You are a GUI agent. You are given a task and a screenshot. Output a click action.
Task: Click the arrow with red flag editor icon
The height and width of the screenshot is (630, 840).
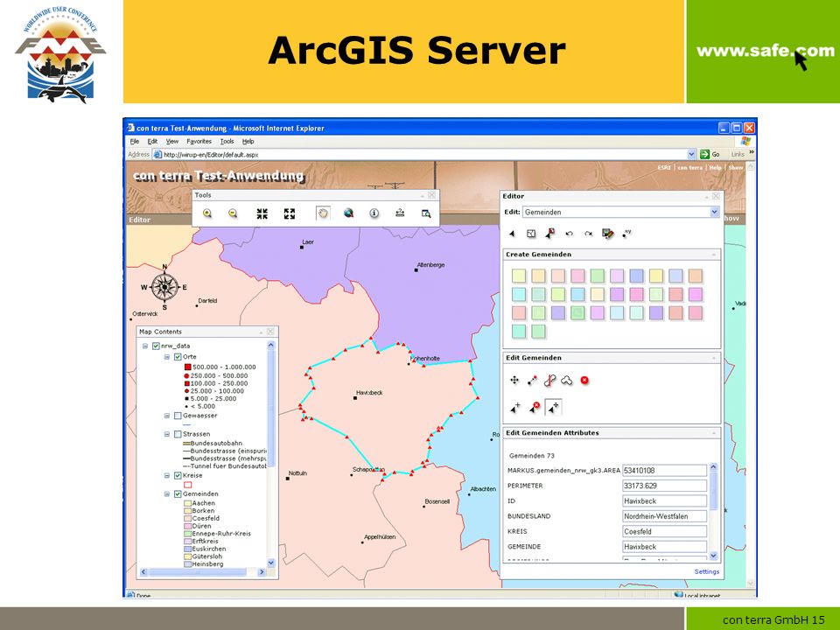(549, 233)
